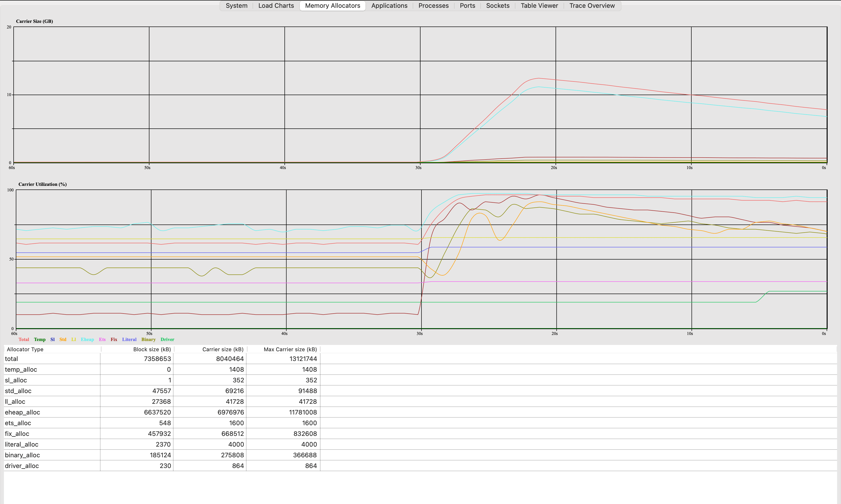Open the Table Viewer tab

[539, 5]
